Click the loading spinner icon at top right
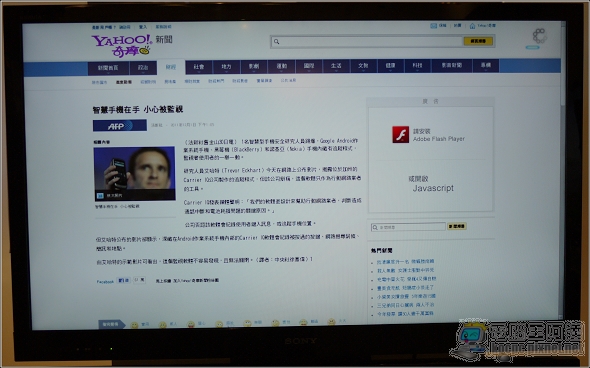The width and height of the screenshot is (590, 368). 539,36
